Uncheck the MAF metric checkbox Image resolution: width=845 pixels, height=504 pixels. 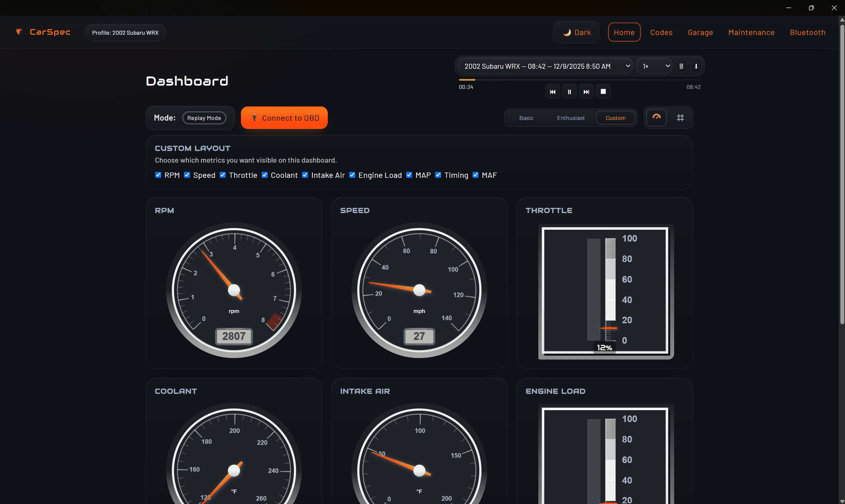click(x=476, y=175)
